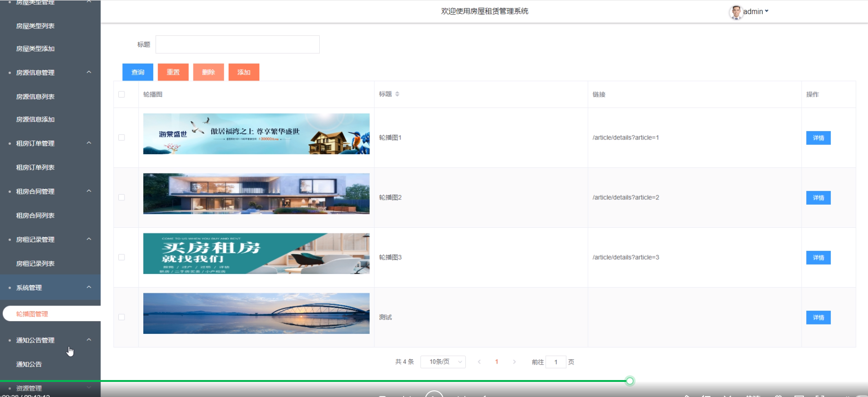Image resolution: width=868 pixels, height=397 pixels.
Task: Click the bridge sunset carousel thumbnail
Action: [x=256, y=314]
